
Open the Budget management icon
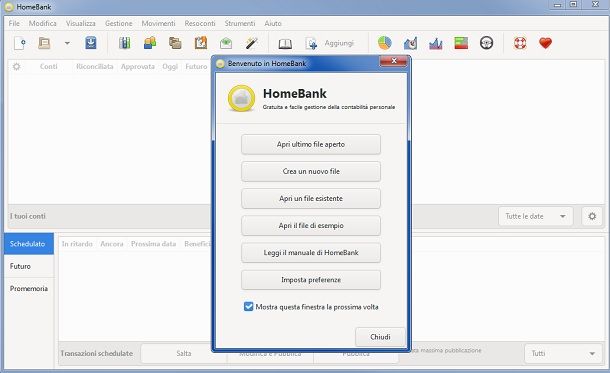[x=226, y=43]
